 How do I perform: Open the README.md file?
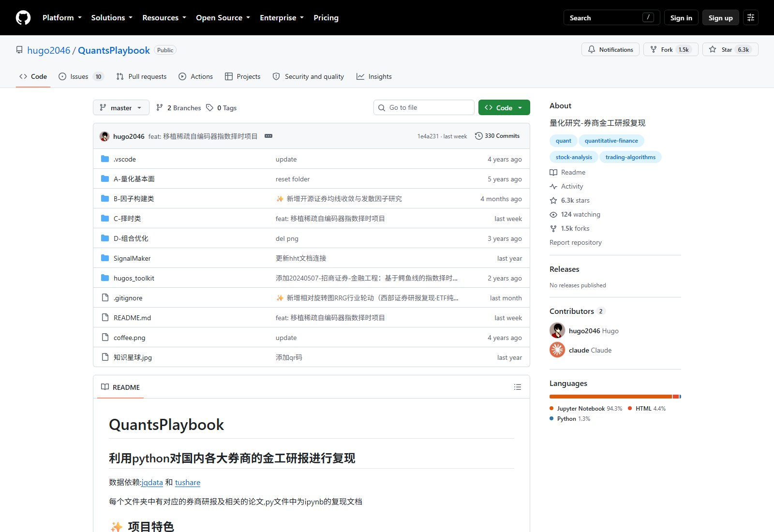(x=132, y=318)
